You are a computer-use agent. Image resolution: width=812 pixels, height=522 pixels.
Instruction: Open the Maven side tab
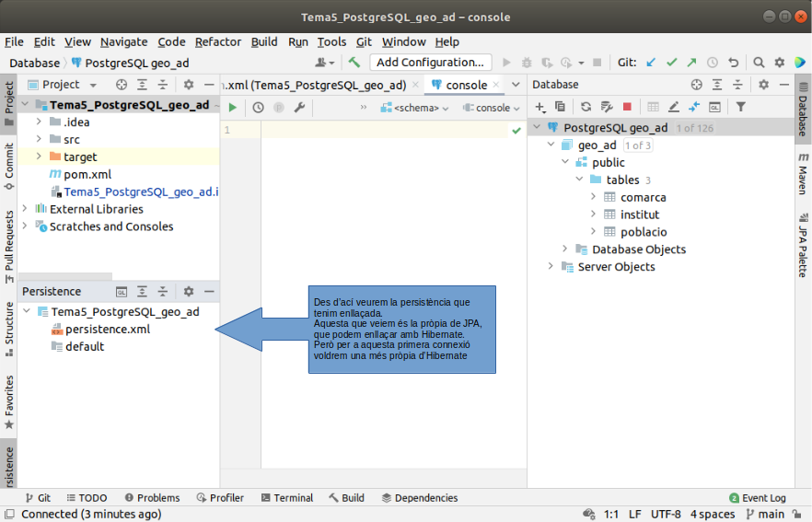coord(803,173)
